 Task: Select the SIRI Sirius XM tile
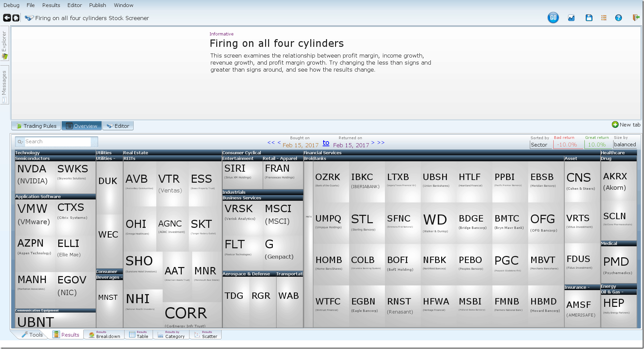243,175
